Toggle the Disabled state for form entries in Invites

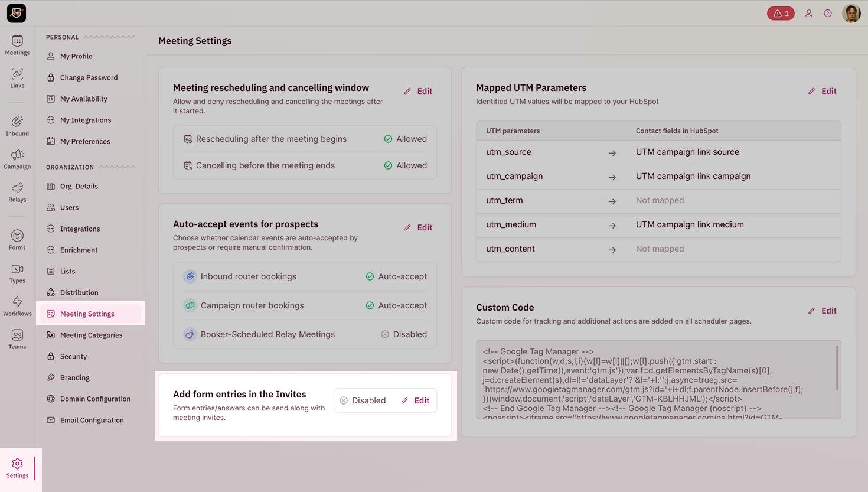[x=362, y=400]
